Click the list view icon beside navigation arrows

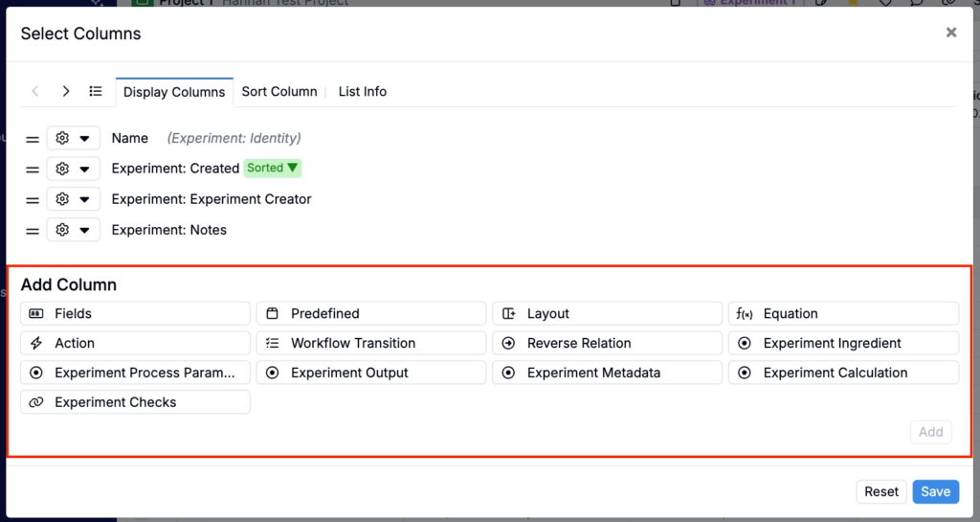tap(96, 91)
